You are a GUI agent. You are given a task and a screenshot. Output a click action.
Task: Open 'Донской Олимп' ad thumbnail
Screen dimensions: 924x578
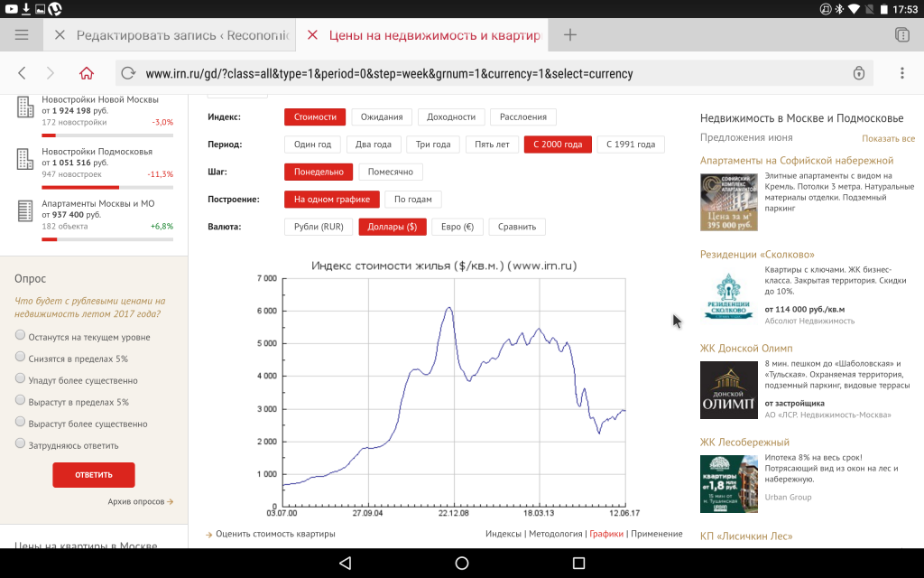[x=729, y=390]
